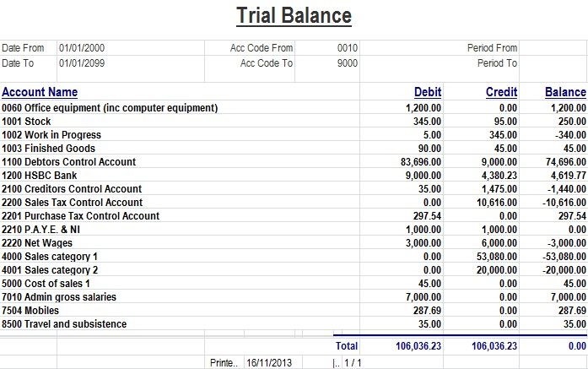The height and width of the screenshot is (369, 588).
Task: Sort by the Account Name column header
Action: tap(40, 92)
